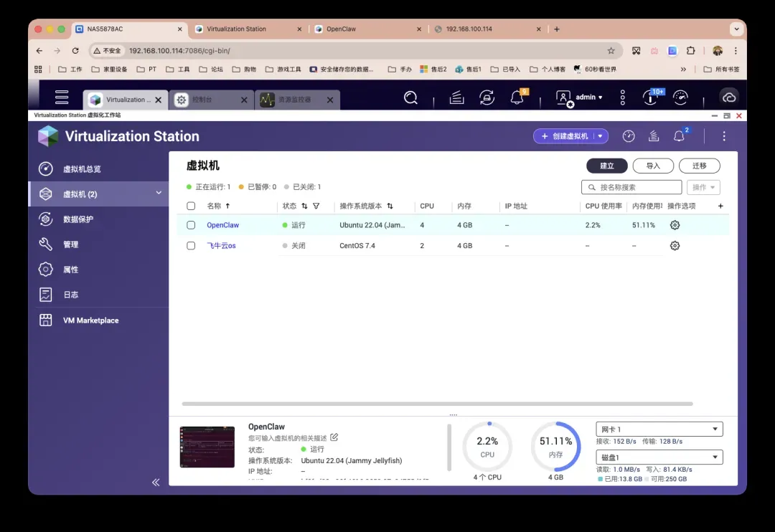Open 数据保护 in the sidebar
Image resolution: width=775 pixels, height=532 pixels.
tap(78, 219)
